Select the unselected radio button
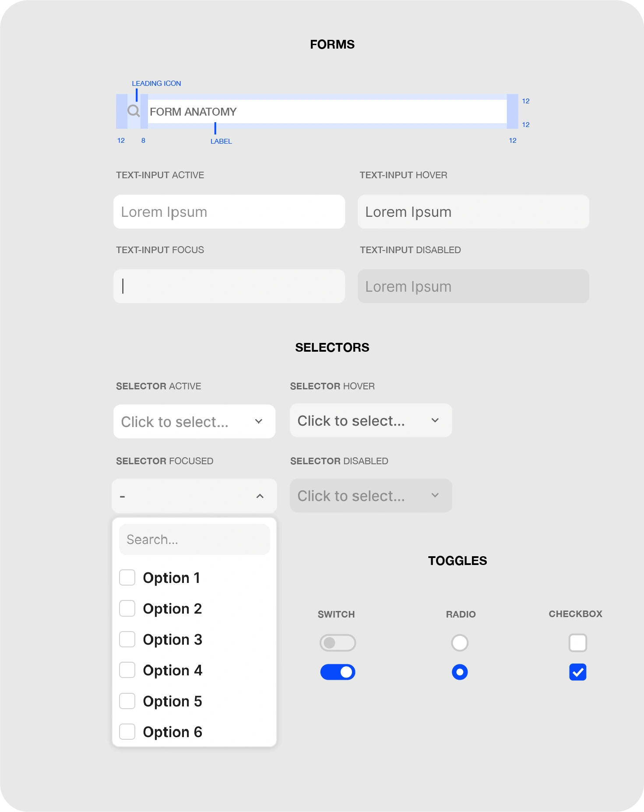The image size is (644, 812). click(x=460, y=643)
